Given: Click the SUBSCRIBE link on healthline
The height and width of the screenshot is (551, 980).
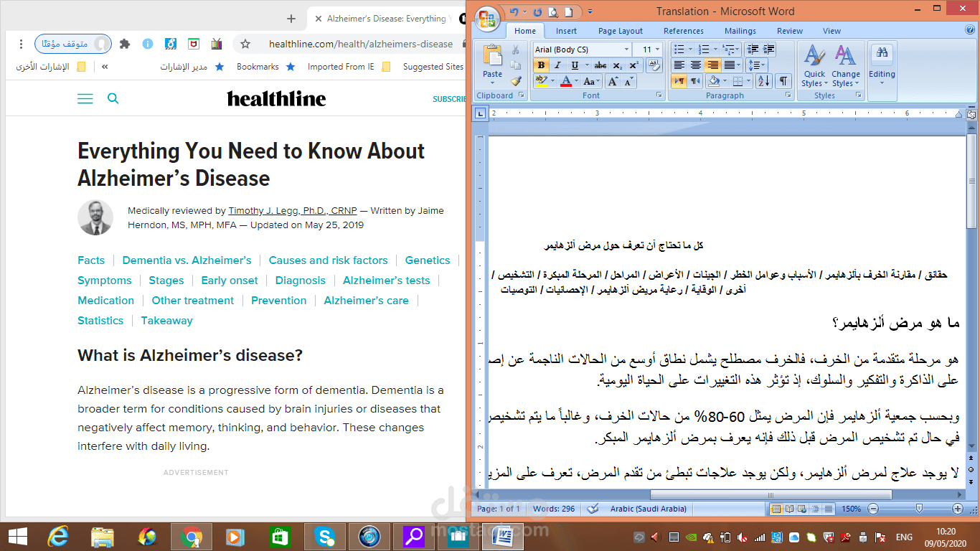Looking at the screenshot, I should coord(449,99).
